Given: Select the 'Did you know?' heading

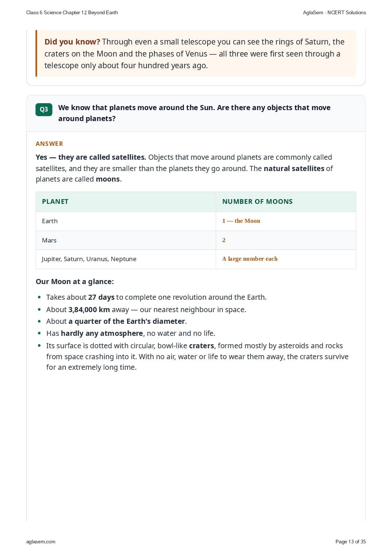Looking at the screenshot, I should tap(72, 42).
